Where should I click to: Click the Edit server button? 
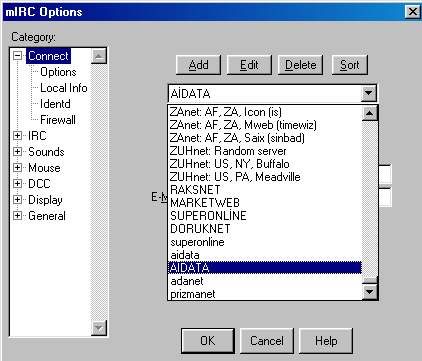pos(249,65)
